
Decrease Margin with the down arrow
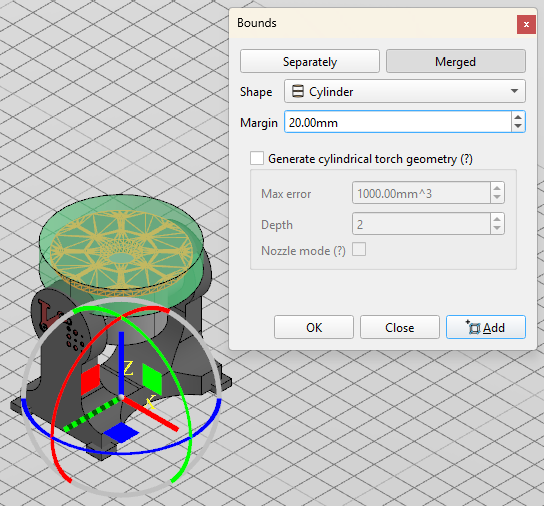tap(518, 126)
